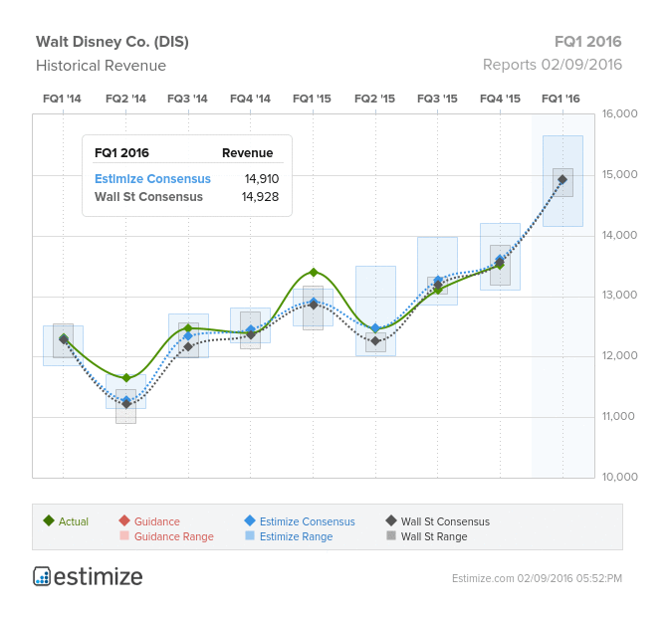Click the gray Wall St Range legend square
Image resolution: width=672 pixels, height=617 pixels.
point(391,535)
